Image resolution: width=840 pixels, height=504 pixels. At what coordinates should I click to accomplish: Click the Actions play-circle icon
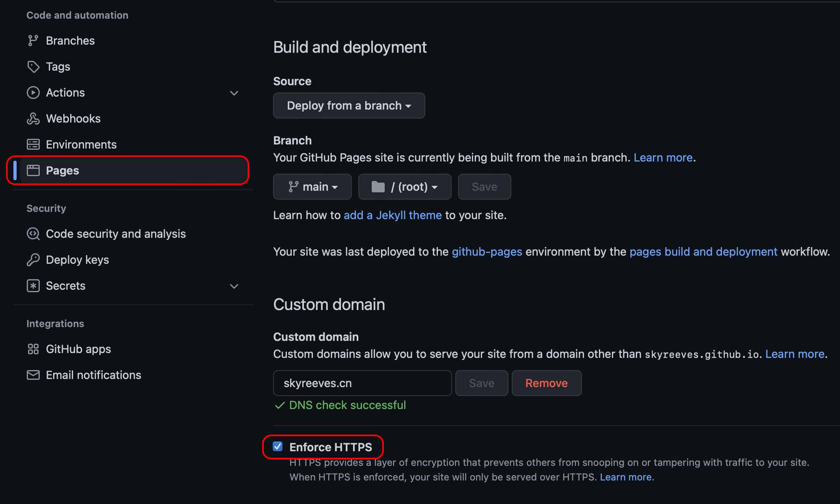[x=33, y=93]
